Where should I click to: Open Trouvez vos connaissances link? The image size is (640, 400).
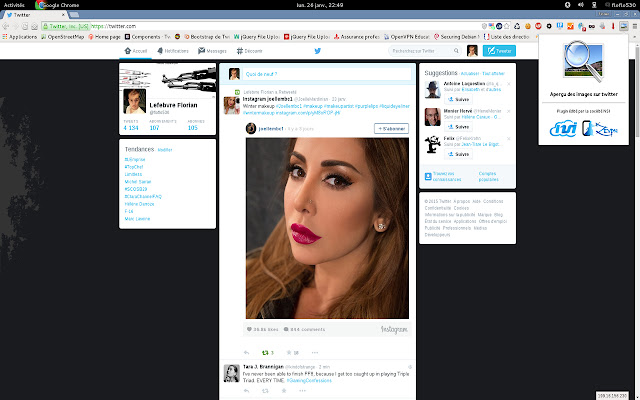click(447, 176)
